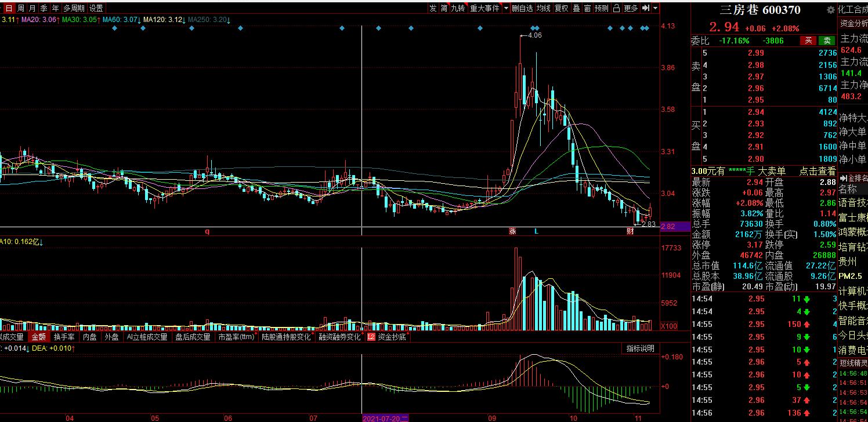Open the 更多 more options menu
868x422 pixels.
[x=631, y=8]
